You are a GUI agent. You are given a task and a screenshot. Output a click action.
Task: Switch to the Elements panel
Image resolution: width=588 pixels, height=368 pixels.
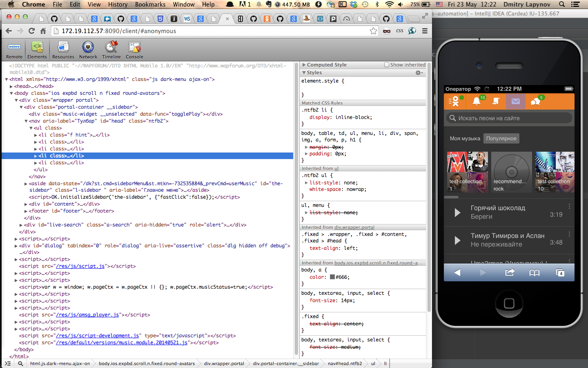point(37,50)
